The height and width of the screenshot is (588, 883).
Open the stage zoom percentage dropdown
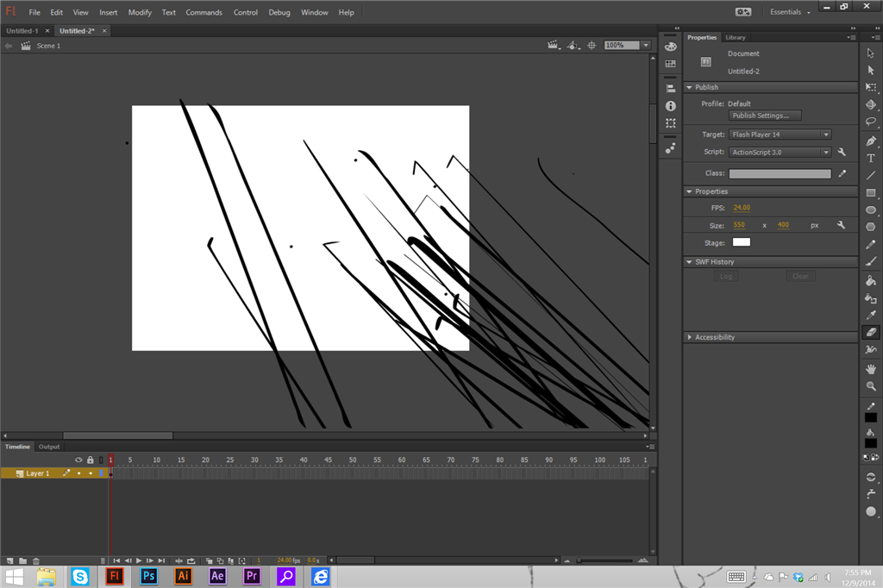click(645, 46)
